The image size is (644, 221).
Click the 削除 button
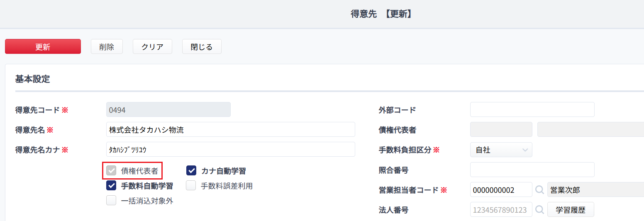[107, 47]
